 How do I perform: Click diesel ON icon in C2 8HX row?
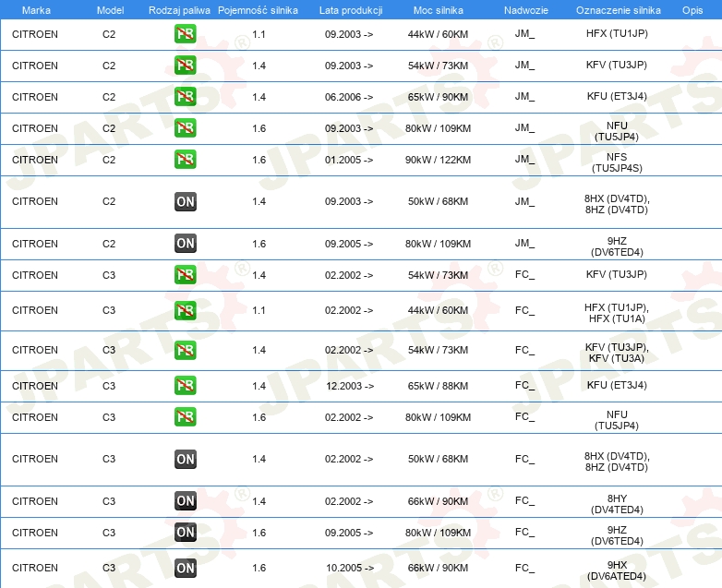coord(186,201)
